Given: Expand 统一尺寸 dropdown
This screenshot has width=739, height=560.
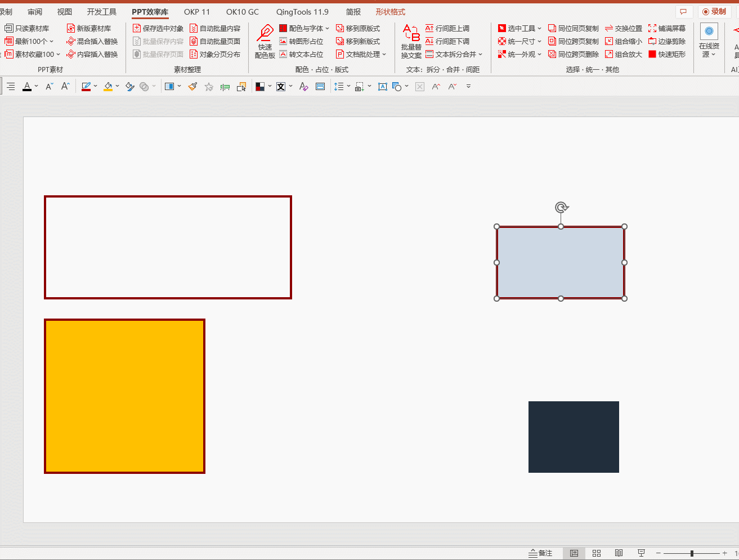Looking at the screenshot, I should coord(539,41).
